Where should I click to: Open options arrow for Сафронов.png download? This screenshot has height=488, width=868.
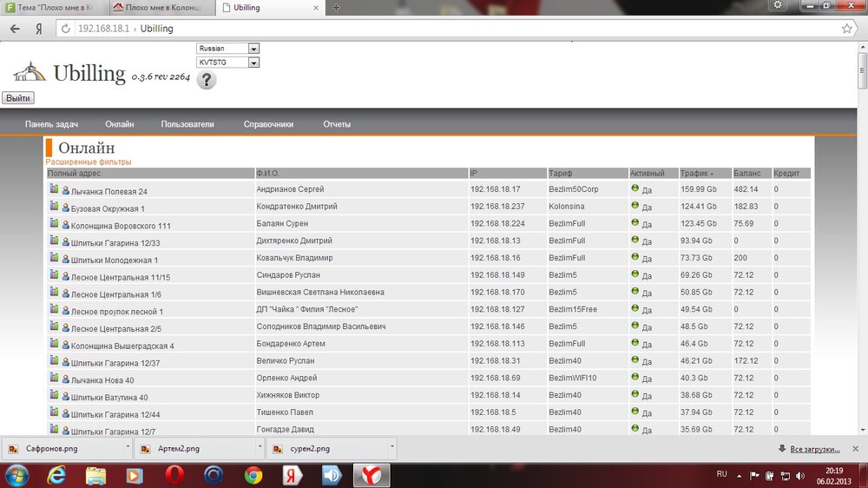tap(128, 446)
